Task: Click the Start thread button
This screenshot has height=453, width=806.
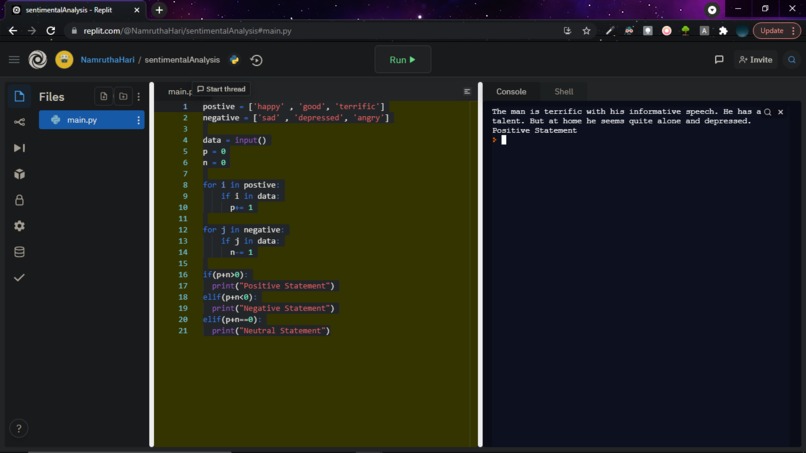Action: point(221,89)
